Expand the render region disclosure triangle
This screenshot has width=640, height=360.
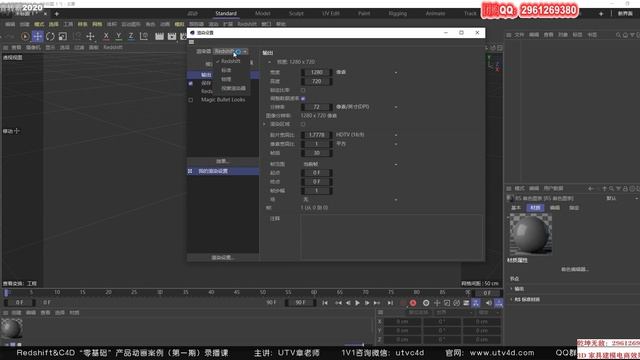coord(264,124)
